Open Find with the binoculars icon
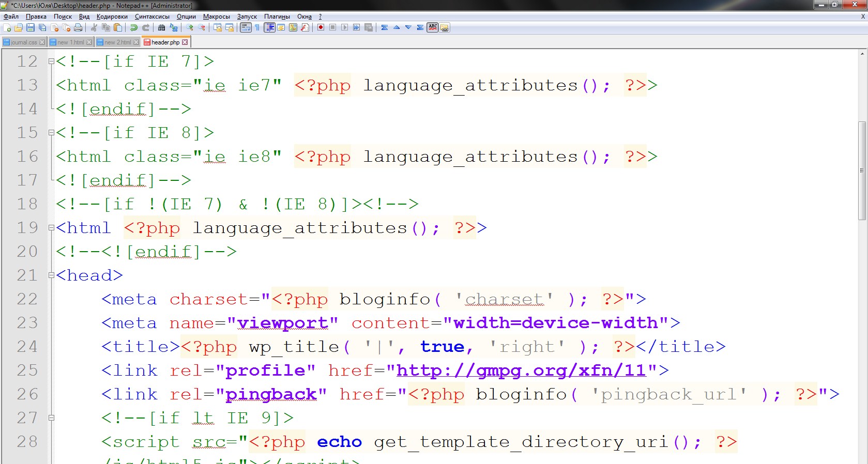Image resolution: width=868 pixels, height=464 pixels. (x=161, y=27)
